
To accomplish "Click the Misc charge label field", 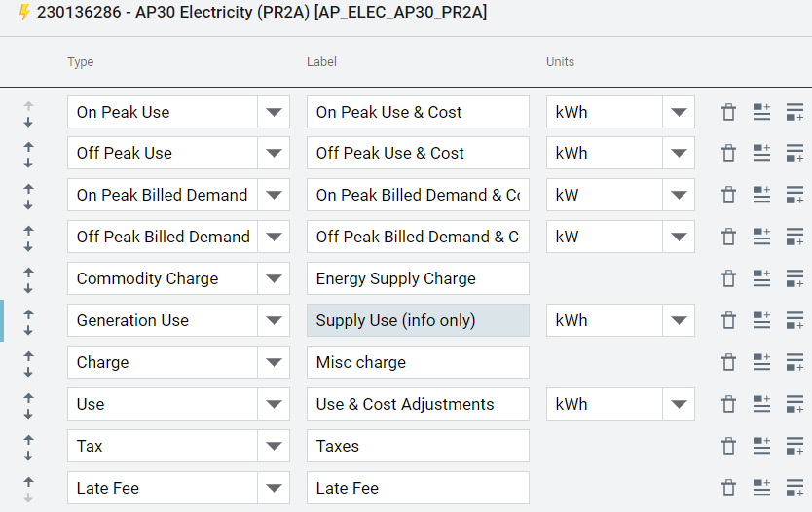I will [418, 362].
